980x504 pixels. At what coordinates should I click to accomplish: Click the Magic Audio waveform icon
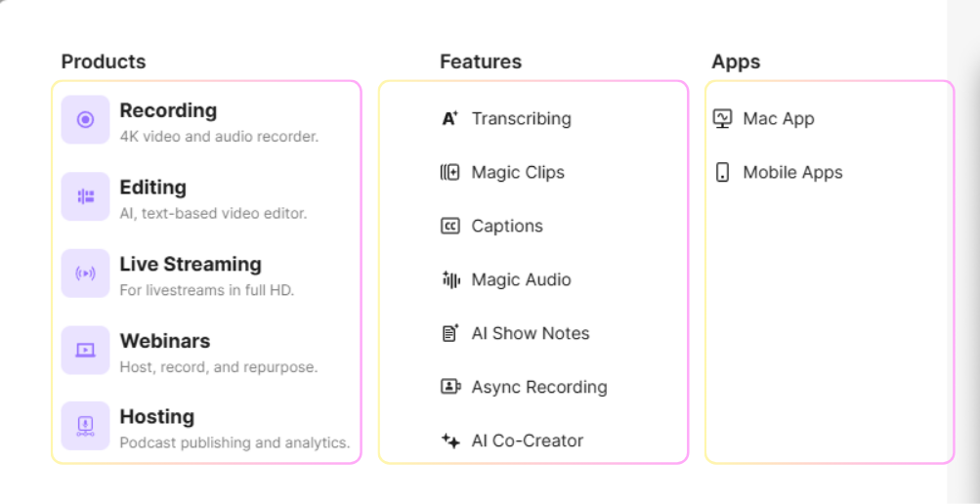pyautogui.click(x=449, y=280)
